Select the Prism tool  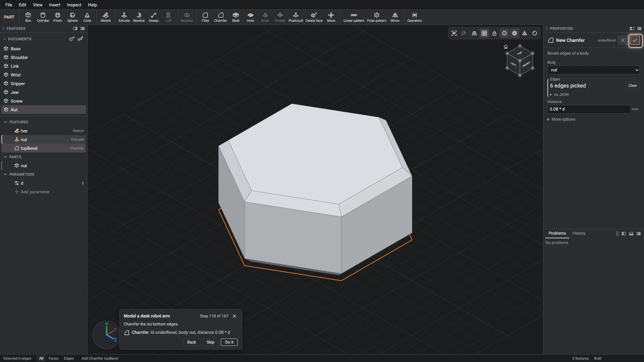(58, 17)
